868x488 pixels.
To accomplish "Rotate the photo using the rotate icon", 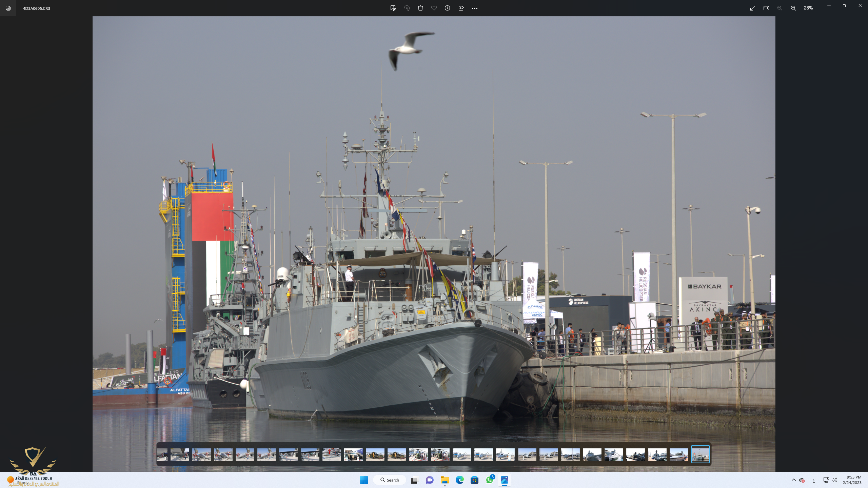I will (407, 8).
